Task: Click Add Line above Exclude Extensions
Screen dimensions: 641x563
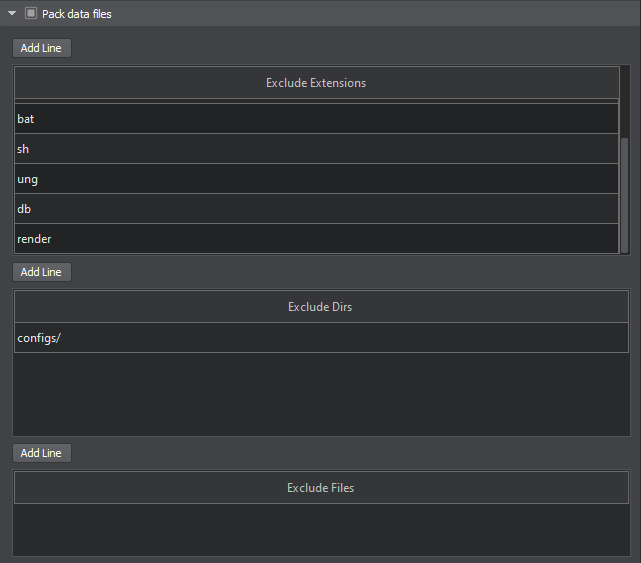Action: (42, 48)
